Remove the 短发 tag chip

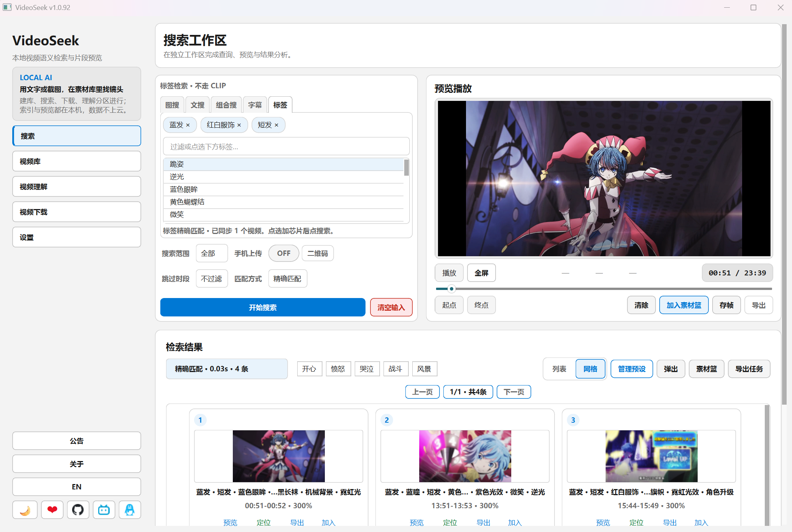pos(276,125)
